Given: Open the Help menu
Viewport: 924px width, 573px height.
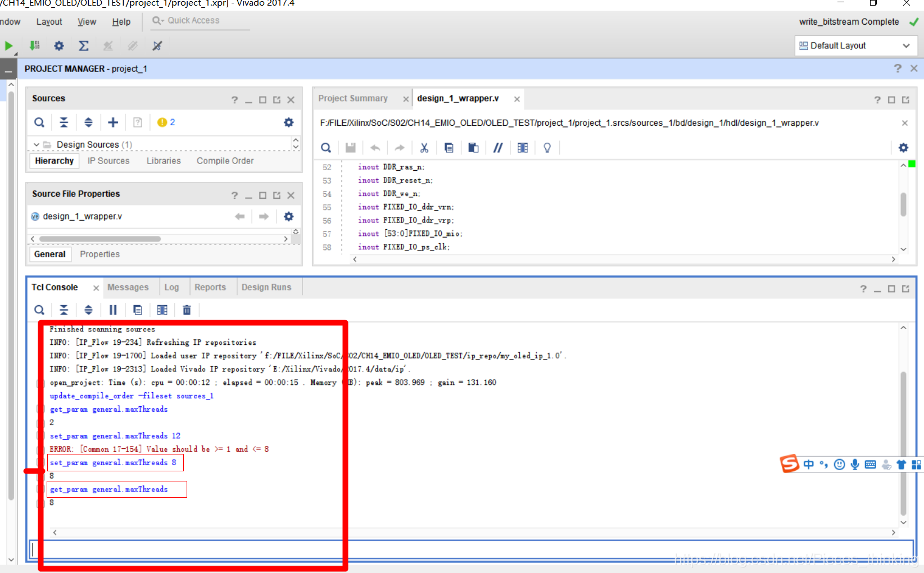Looking at the screenshot, I should (121, 22).
